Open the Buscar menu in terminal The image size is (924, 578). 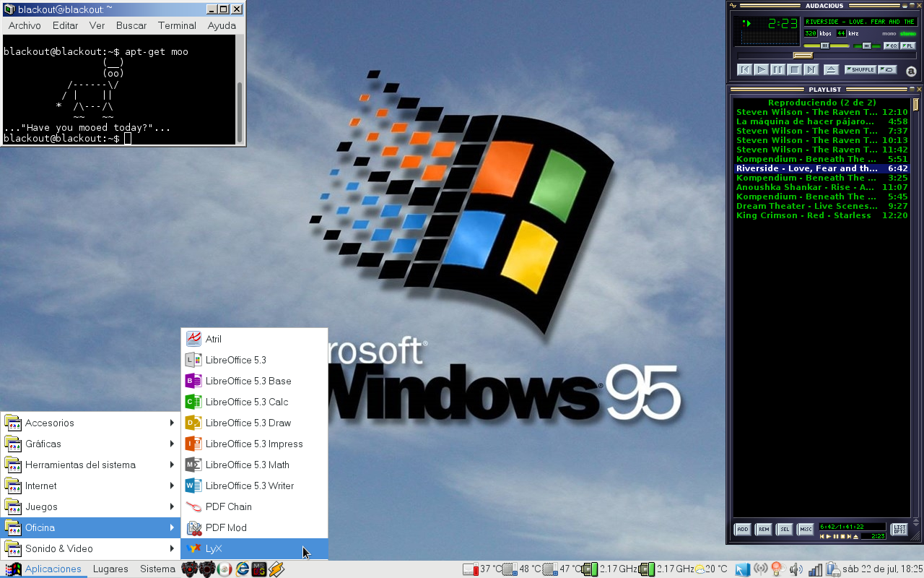click(x=131, y=25)
